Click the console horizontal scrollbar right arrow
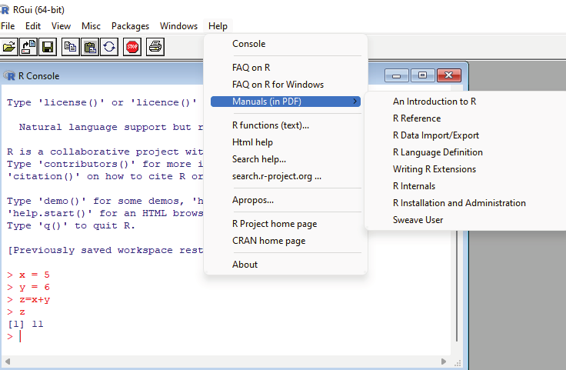 click(444, 361)
